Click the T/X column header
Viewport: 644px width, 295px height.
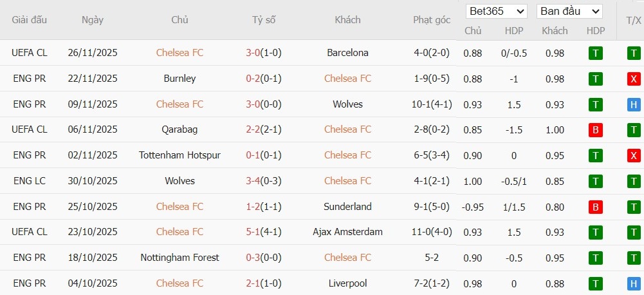633,20
